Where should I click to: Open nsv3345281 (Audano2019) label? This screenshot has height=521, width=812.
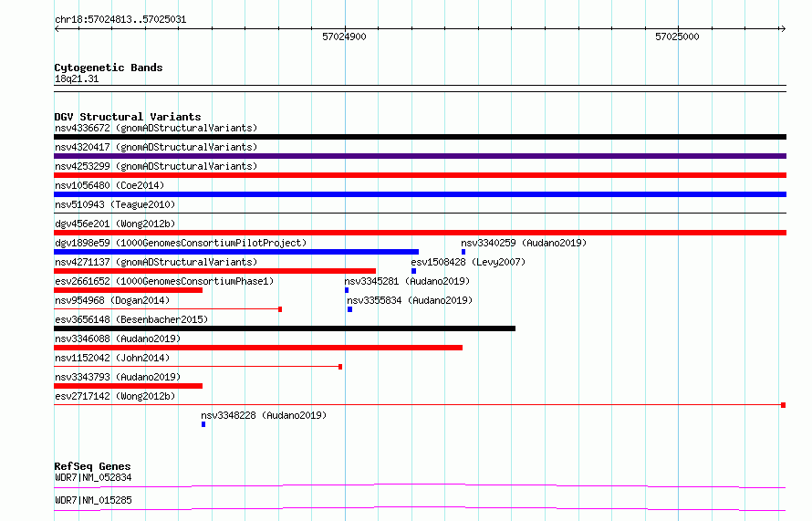click(x=407, y=281)
